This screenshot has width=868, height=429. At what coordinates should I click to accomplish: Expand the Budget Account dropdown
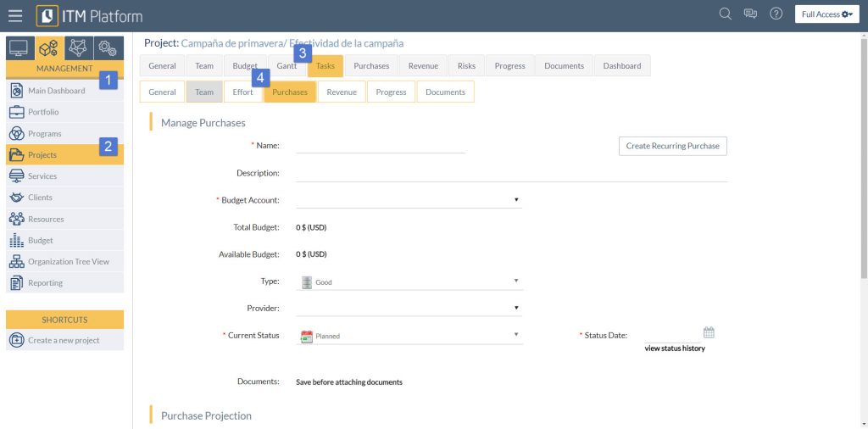pos(409,200)
